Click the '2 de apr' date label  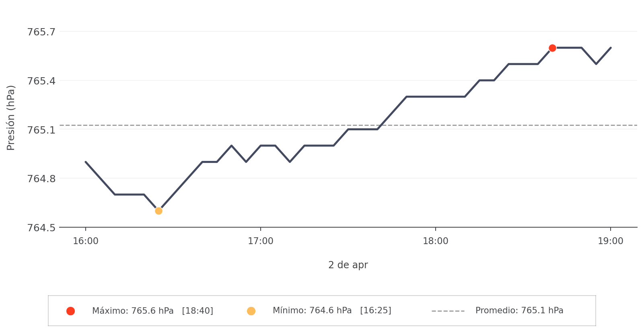[x=348, y=265]
